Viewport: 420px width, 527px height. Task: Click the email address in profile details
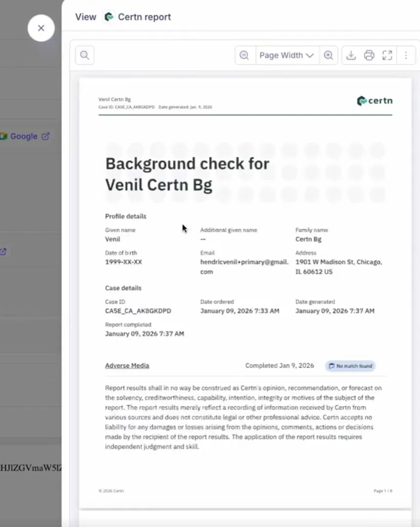[244, 267]
